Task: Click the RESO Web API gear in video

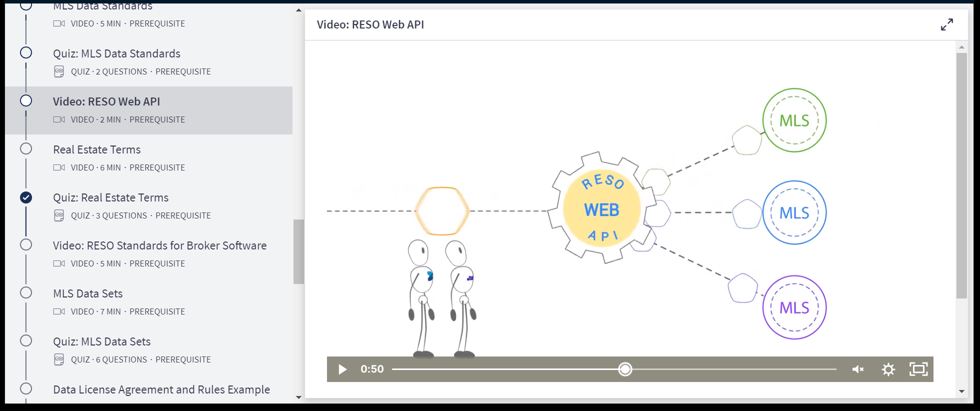Action: (602, 208)
